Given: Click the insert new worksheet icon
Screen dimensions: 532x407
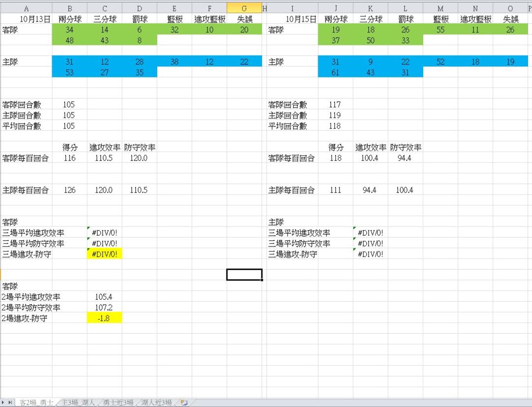Looking at the screenshot, I should (184, 403).
